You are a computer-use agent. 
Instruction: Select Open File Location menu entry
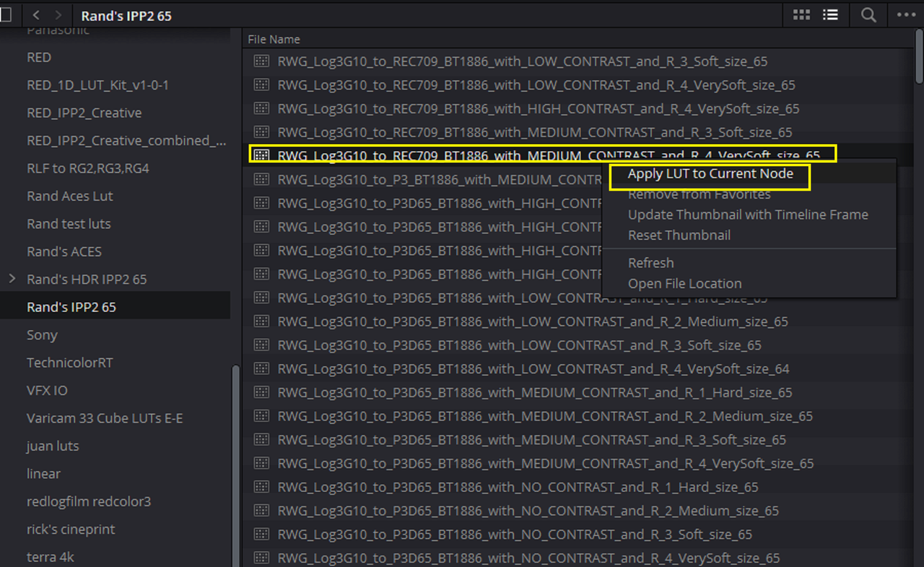[x=684, y=284]
